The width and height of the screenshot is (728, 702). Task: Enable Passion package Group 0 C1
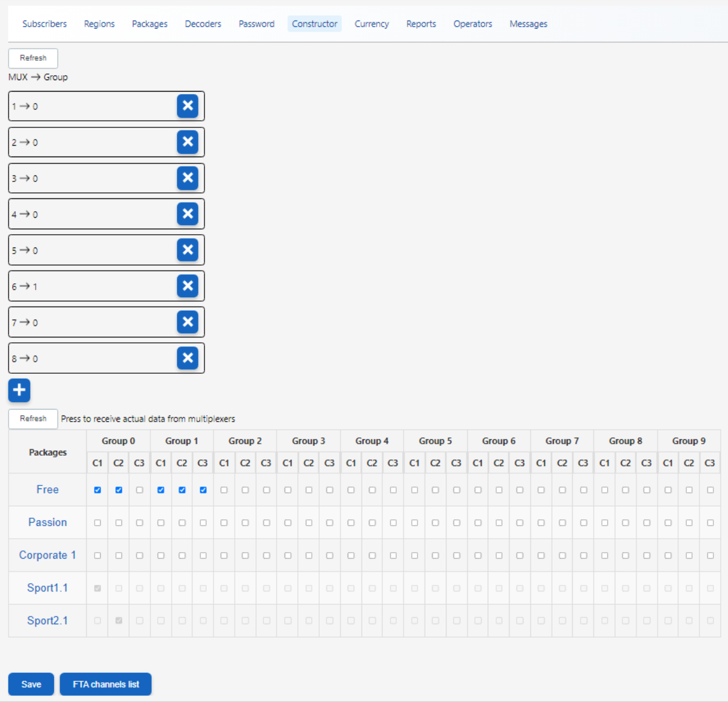tap(98, 523)
